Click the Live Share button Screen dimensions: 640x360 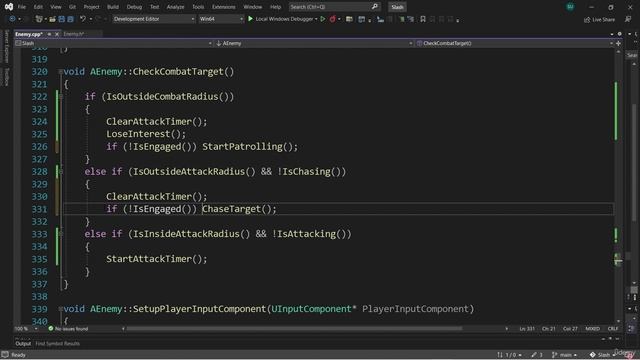pos(599,20)
